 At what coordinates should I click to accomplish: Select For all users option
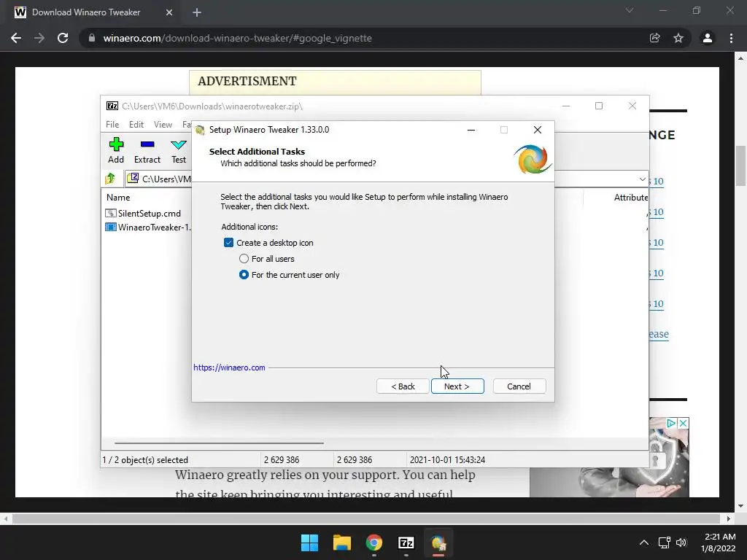pyautogui.click(x=244, y=259)
